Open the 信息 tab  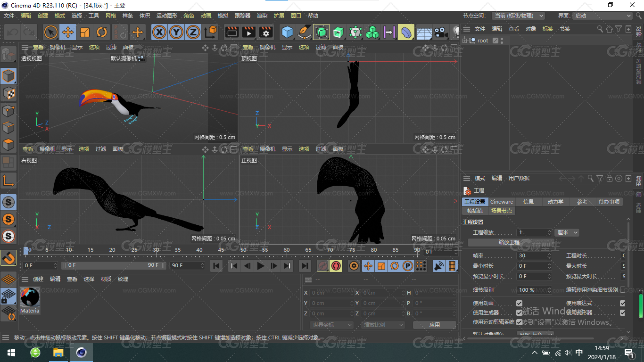coord(528,202)
